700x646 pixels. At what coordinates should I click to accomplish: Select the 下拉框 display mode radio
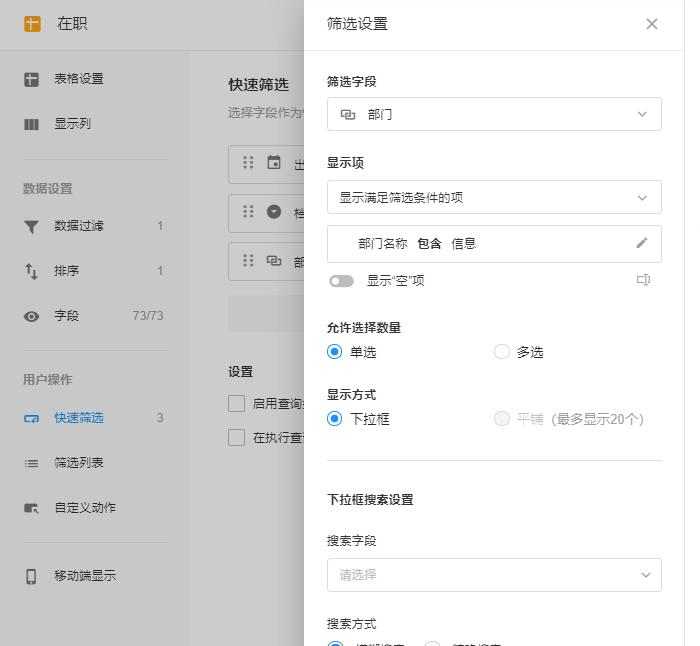click(335, 419)
